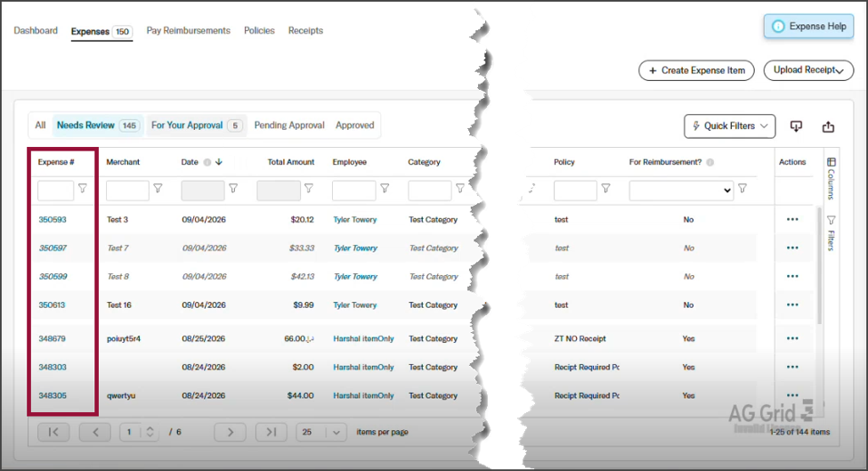Screen dimensions: 868x471
Task: Switch to the Pay Reimbursements tab
Action: point(188,30)
